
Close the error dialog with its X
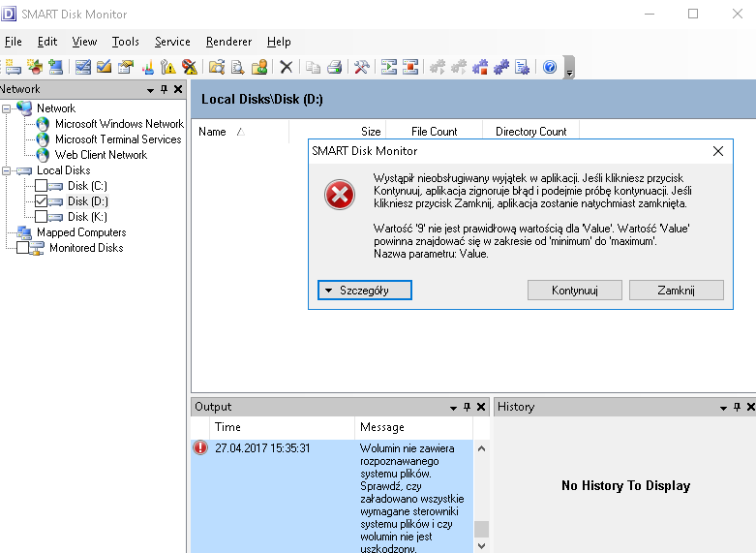(718, 151)
